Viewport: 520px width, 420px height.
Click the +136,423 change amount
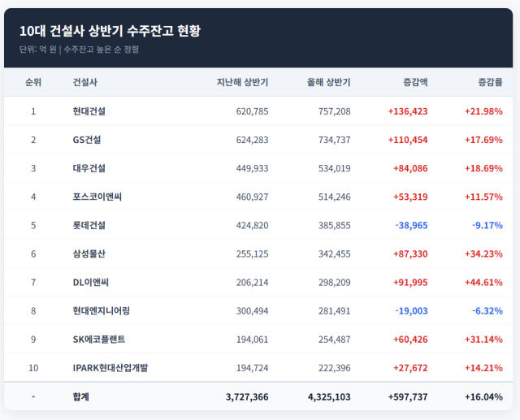click(408, 111)
